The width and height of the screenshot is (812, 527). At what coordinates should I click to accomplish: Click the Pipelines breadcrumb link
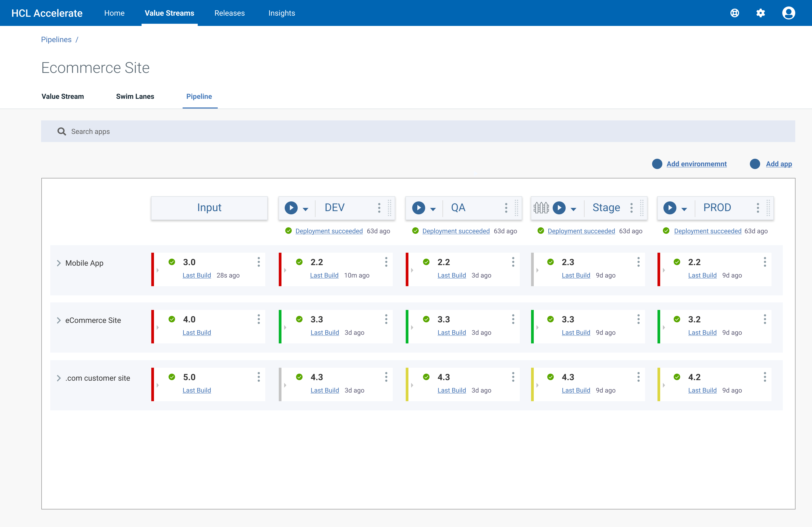pos(56,40)
